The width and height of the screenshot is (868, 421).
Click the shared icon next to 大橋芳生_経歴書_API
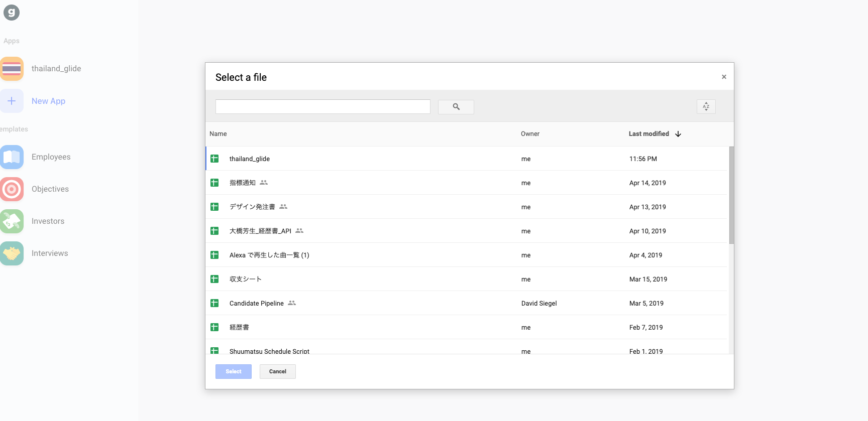click(299, 231)
